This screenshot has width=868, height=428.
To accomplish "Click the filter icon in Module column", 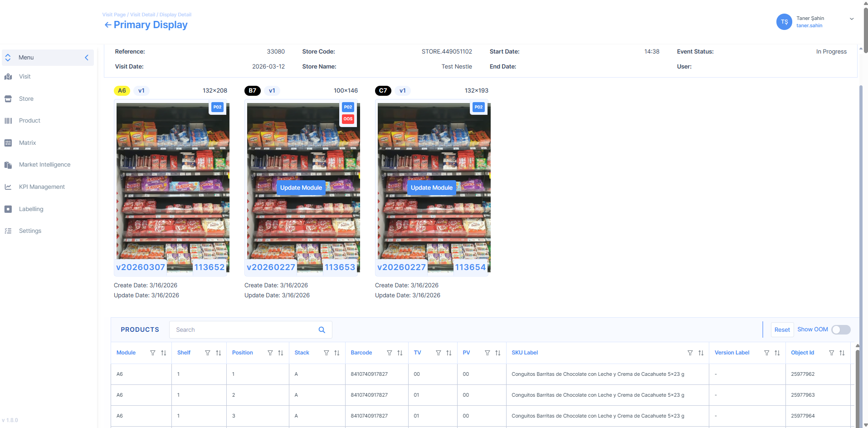I will point(153,353).
